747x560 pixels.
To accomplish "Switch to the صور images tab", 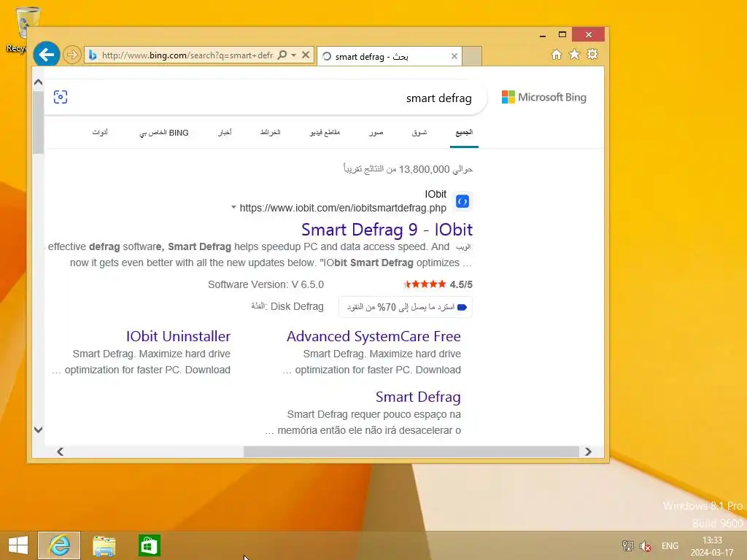I will tap(376, 133).
